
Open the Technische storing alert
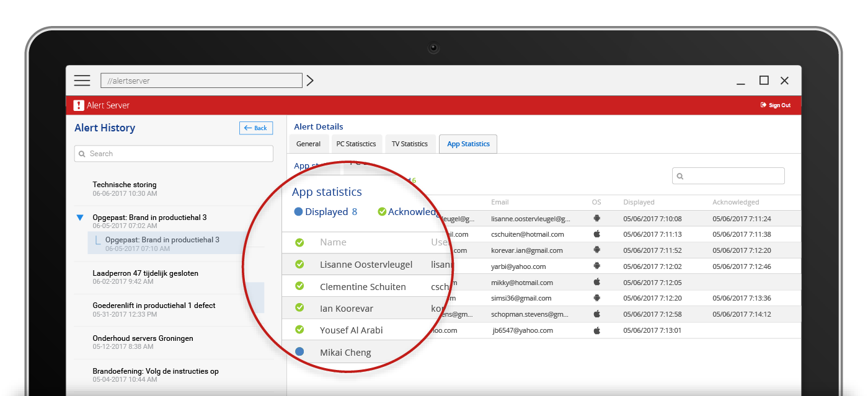coord(124,185)
